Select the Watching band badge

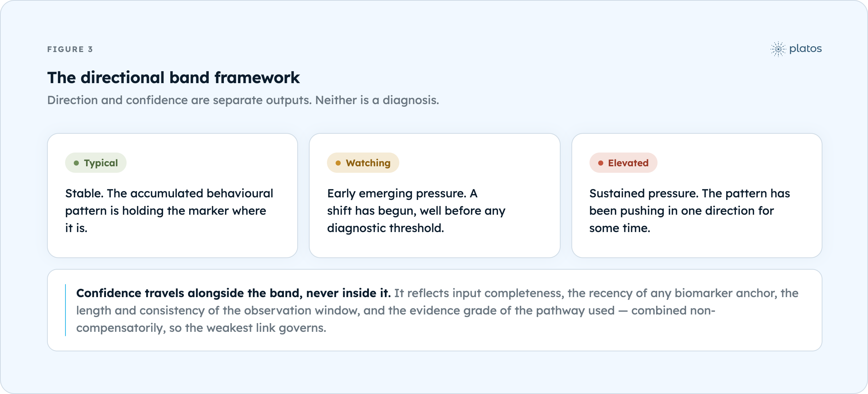point(363,163)
